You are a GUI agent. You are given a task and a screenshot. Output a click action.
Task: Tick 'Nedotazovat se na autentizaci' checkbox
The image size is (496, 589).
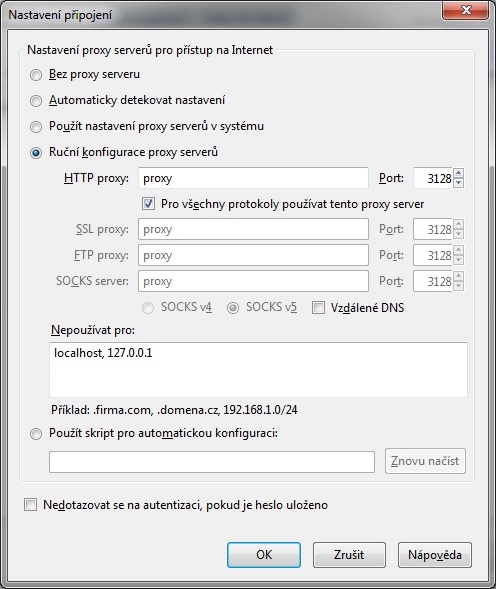pos(30,504)
